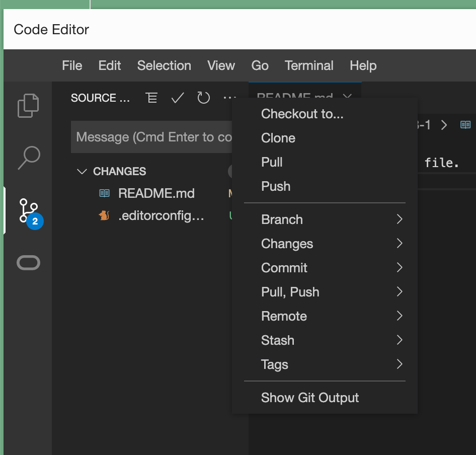The image size is (476, 455).
Task: Refresh the Source Control view
Action: point(203,98)
